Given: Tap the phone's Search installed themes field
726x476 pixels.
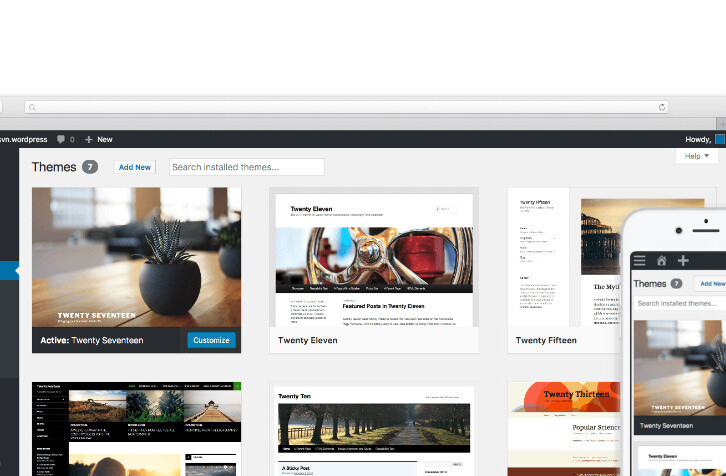Looking at the screenshot, I should [680, 303].
